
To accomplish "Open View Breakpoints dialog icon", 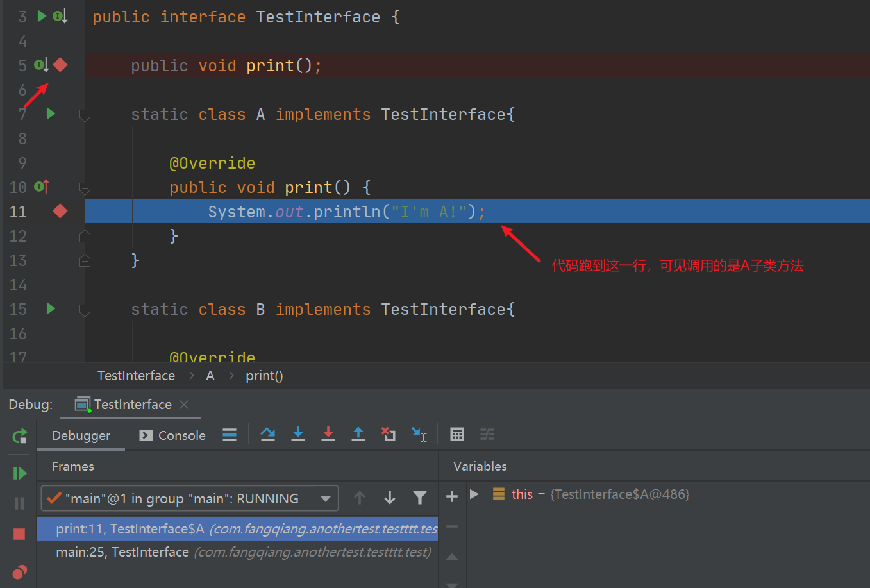I will (x=20, y=571).
